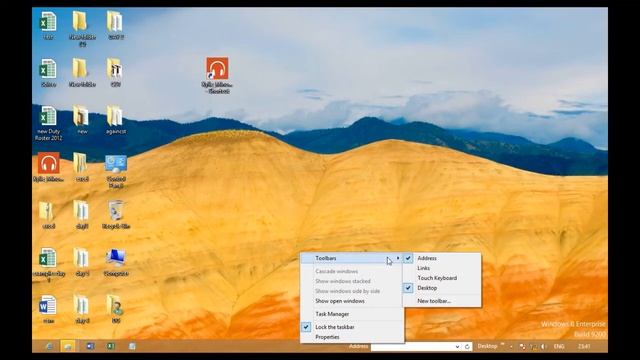
Task: Open the highlighted File Explorer taskbar button
Action: pos(68,346)
